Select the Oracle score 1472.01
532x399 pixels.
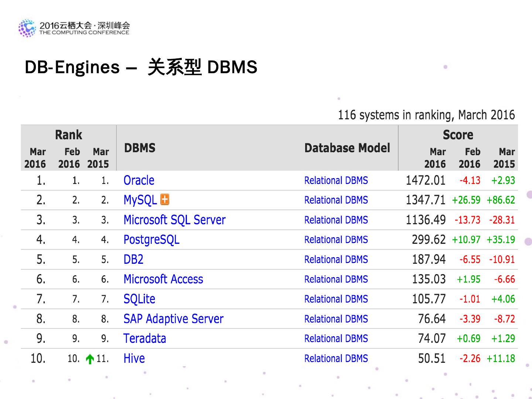pyautogui.click(x=426, y=180)
